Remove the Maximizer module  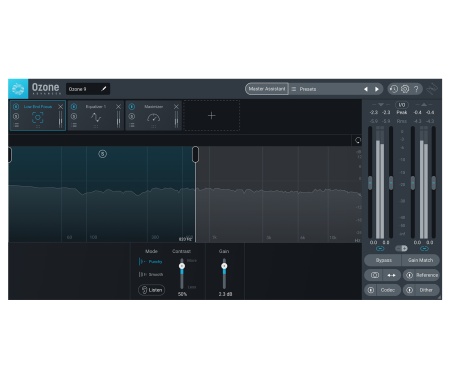click(176, 107)
